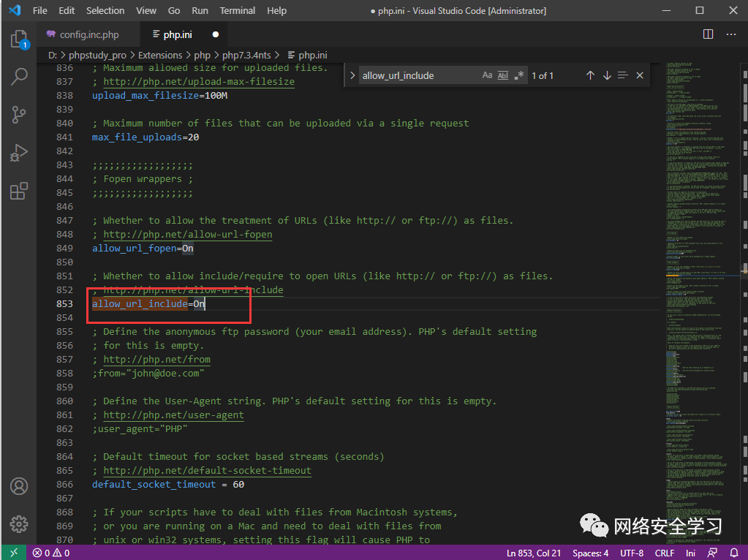Click the unsaved dot on php.ini tab
Screen dimensions: 748x560
tap(216, 34)
